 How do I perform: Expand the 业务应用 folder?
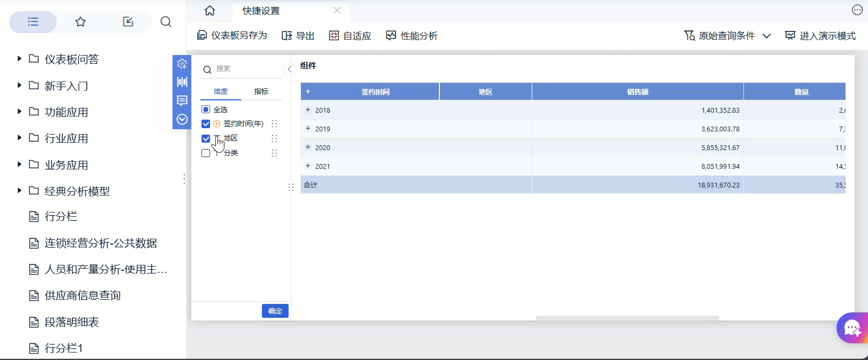point(19,165)
